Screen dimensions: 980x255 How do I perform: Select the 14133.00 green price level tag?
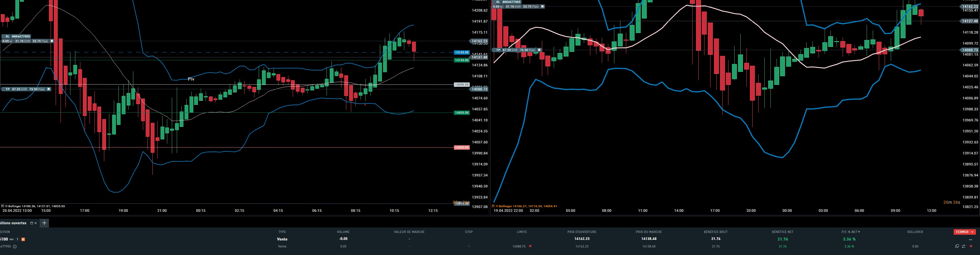coord(462,60)
